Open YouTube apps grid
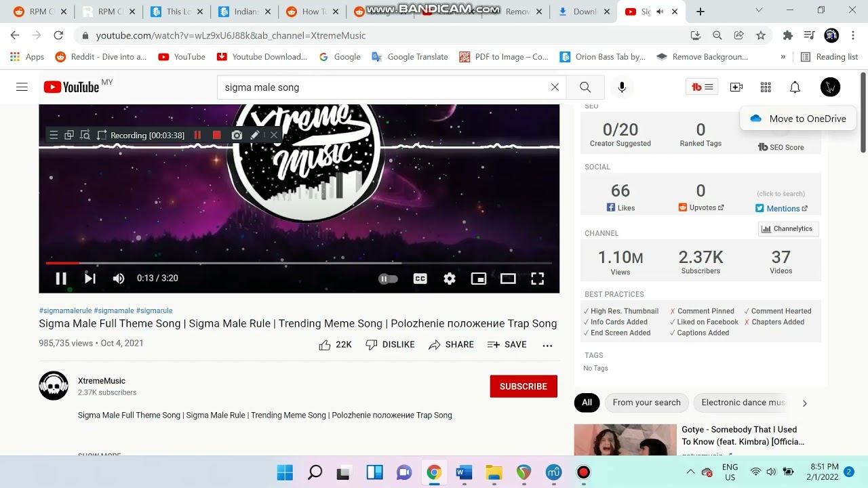The height and width of the screenshot is (488, 868). point(766,87)
